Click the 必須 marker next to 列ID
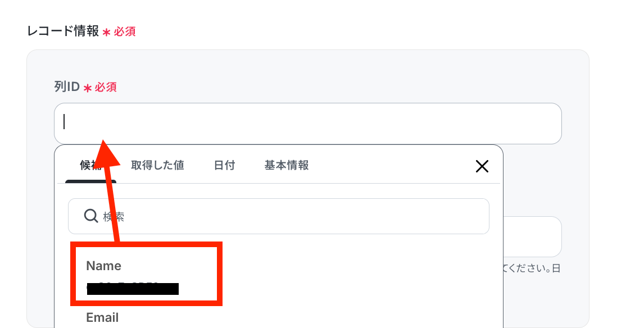Viewport: 644px width, 328px height. click(106, 87)
